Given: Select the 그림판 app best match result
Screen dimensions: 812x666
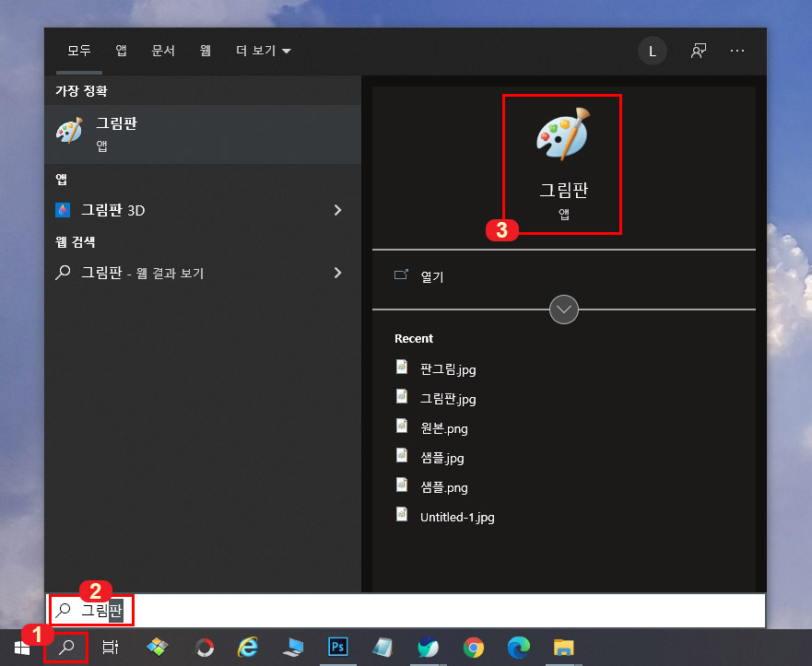Looking at the screenshot, I should [203, 134].
